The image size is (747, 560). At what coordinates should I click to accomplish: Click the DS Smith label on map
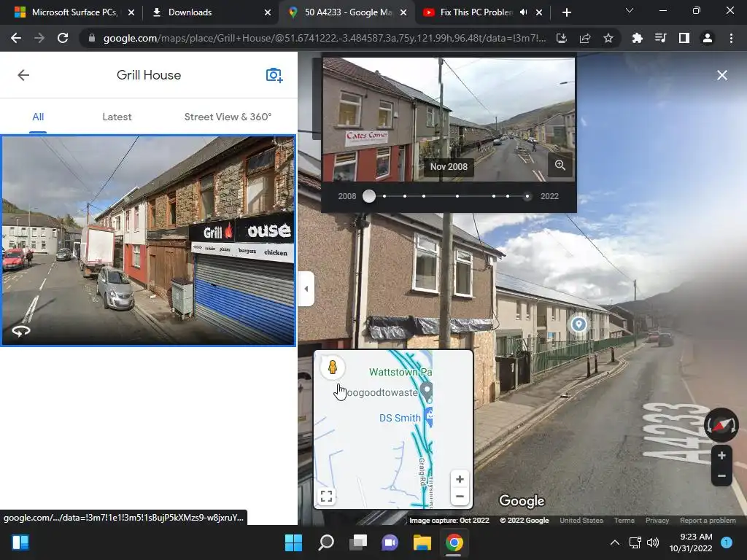tap(400, 418)
